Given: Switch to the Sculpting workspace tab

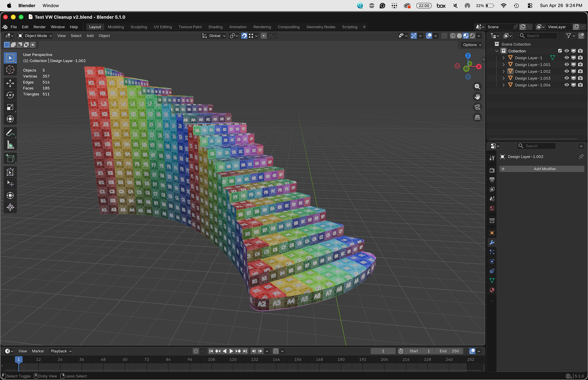Looking at the screenshot, I should coord(138,27).
